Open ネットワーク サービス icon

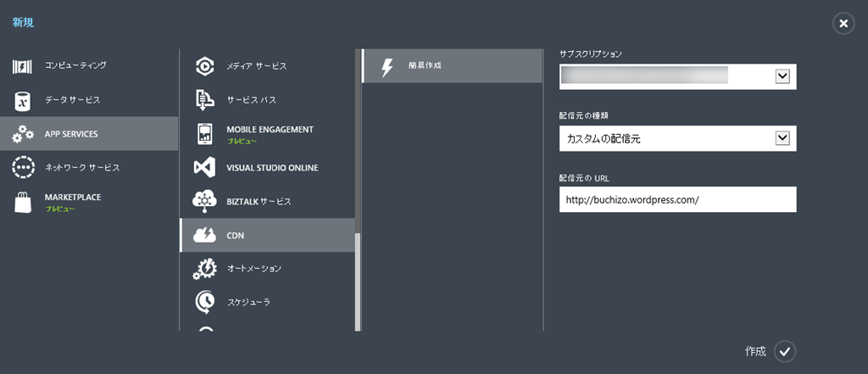(x=23, y=167)
